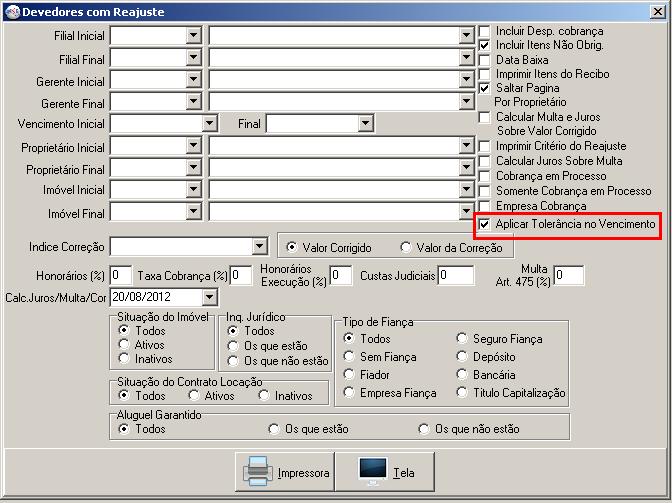Select Os que não estão in Inq. Jurídico

(233, 361)
